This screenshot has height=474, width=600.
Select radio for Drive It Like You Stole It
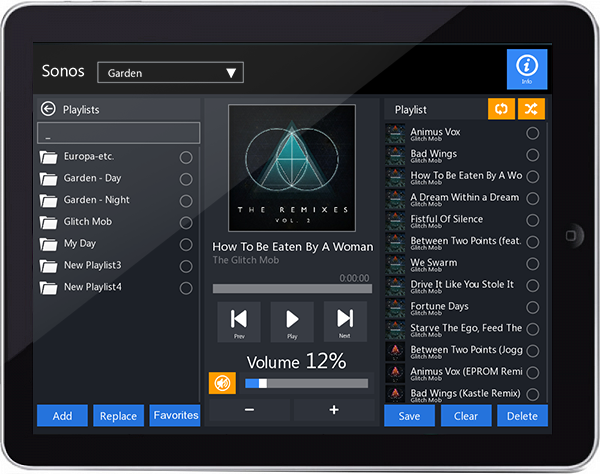(x=532, y=285)
